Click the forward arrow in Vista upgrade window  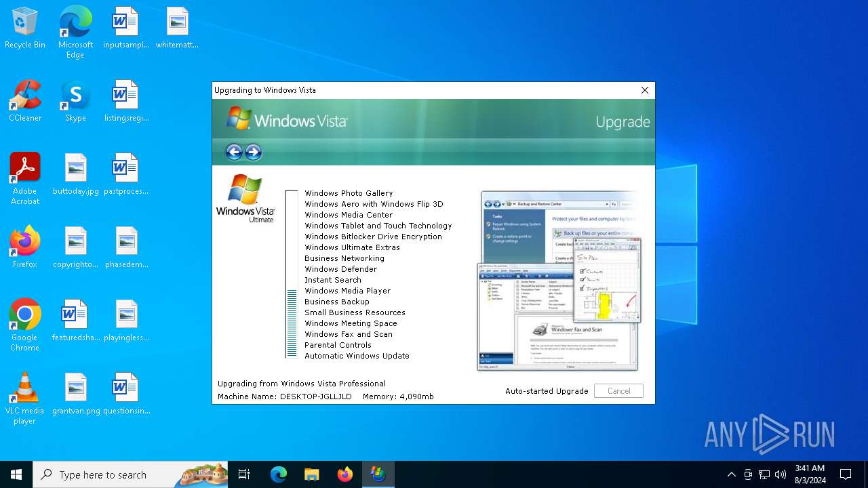coord(253,152)
